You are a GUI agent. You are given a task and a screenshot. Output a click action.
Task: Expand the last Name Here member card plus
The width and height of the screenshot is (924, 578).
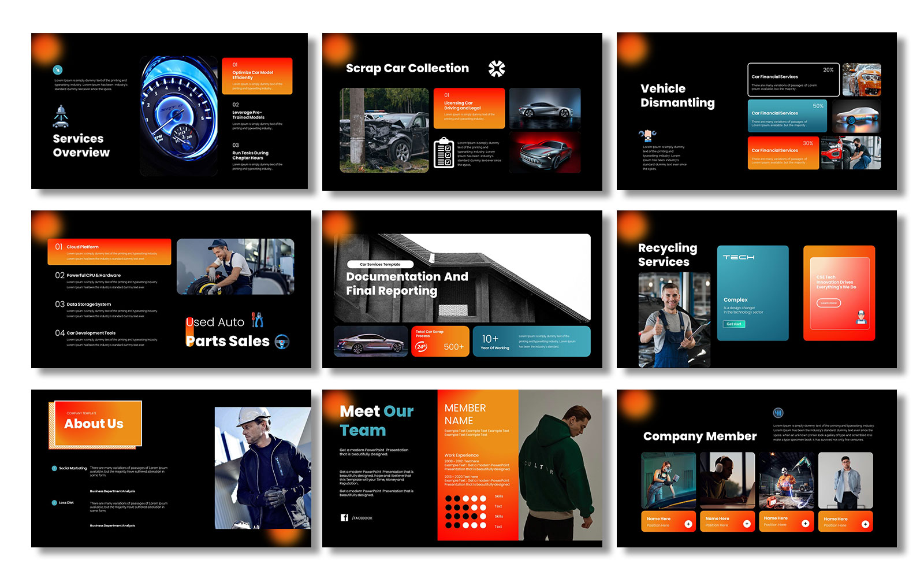[865, 524]
